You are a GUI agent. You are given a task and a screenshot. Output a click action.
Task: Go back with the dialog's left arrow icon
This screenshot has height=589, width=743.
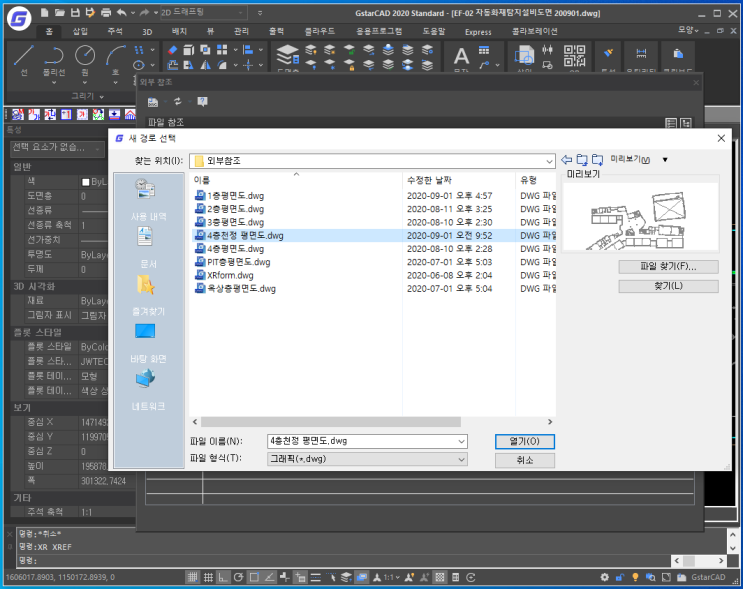[566, 160]
